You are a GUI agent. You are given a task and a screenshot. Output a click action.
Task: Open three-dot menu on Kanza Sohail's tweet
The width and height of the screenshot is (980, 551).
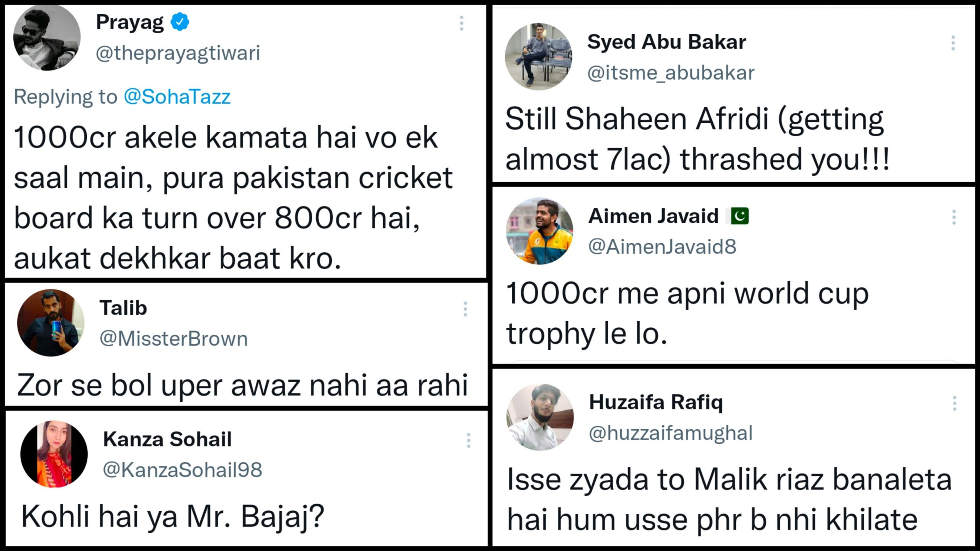pyautogui.click(x=469, y=441)
